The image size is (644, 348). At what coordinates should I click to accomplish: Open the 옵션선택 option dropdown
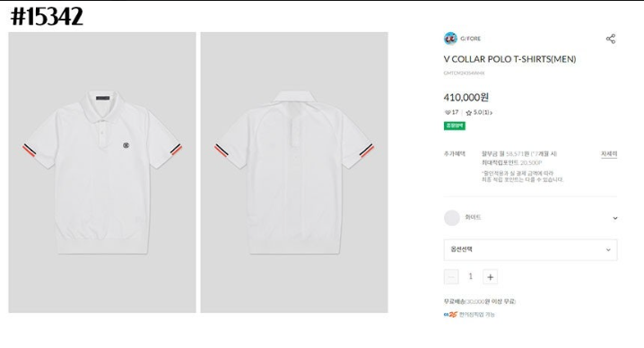click(530, 250)
